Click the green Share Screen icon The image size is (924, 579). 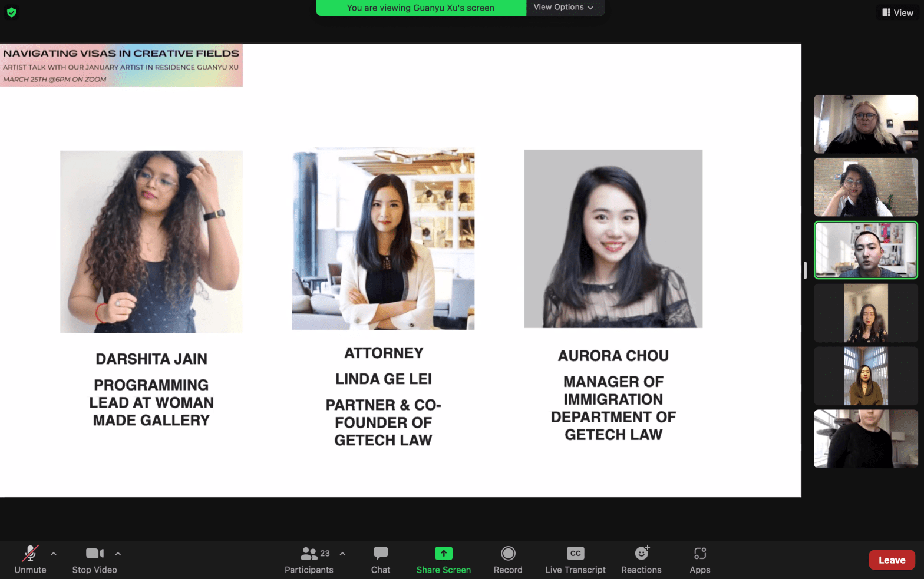click(x=443, y=554)
